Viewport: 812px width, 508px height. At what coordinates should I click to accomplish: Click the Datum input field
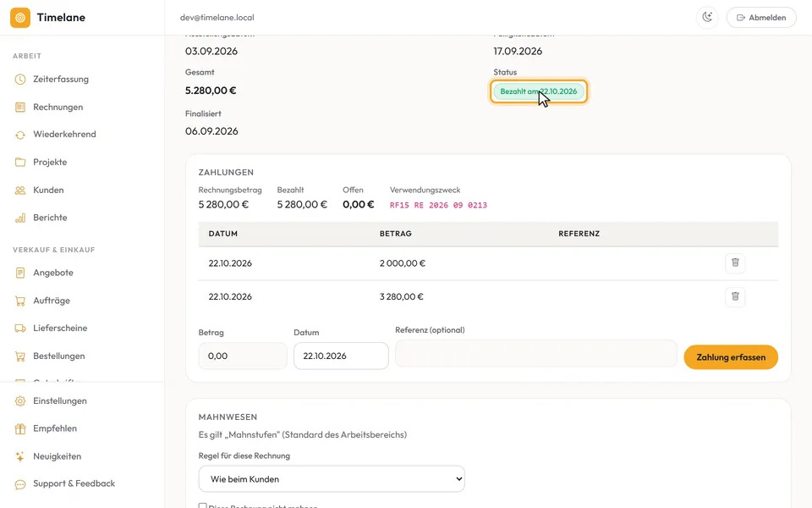click(x=341, y=356)
